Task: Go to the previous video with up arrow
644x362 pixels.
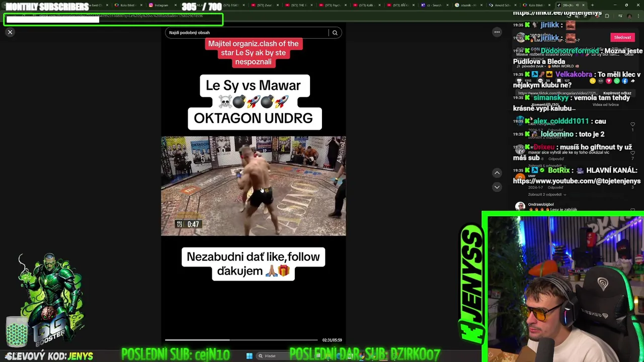Action: pos(497,173)
